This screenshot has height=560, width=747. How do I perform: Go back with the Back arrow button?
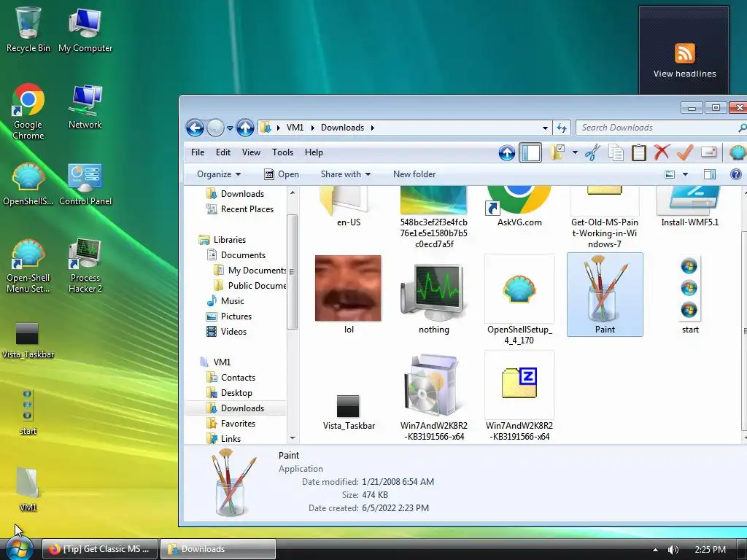coord(195,128)
